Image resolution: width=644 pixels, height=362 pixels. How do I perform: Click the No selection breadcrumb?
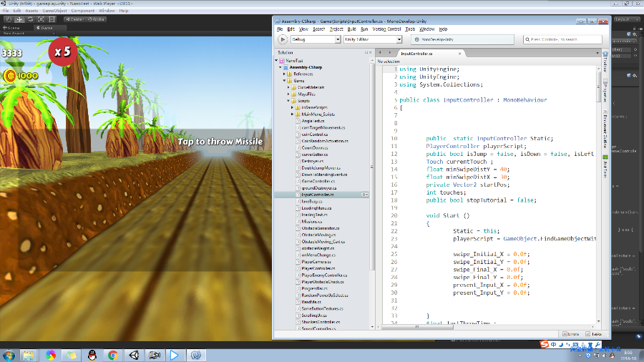[x=388, y=61]
